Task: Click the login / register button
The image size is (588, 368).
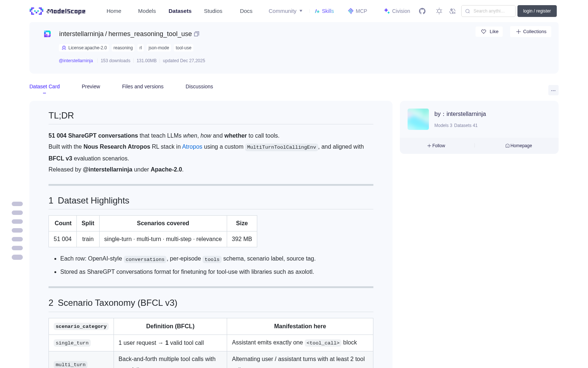Action: pos(537,11)
